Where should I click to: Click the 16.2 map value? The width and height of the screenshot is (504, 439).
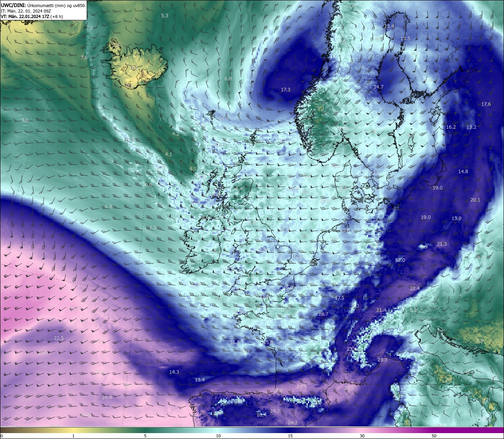tap(451, 127)
